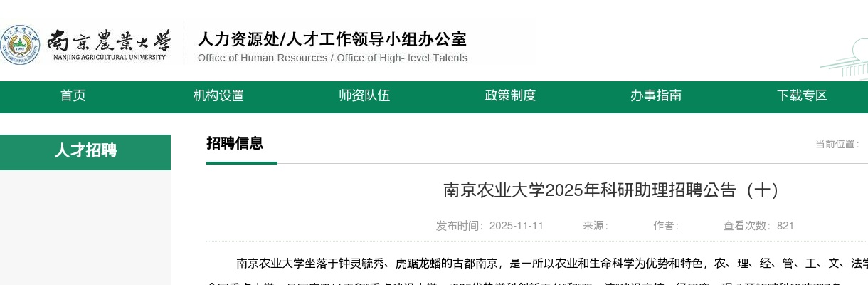Expand the 师资队伍 navigation menu
Image resolution: width=868 pixels, height=285 pixels.
tap(364, 96)
